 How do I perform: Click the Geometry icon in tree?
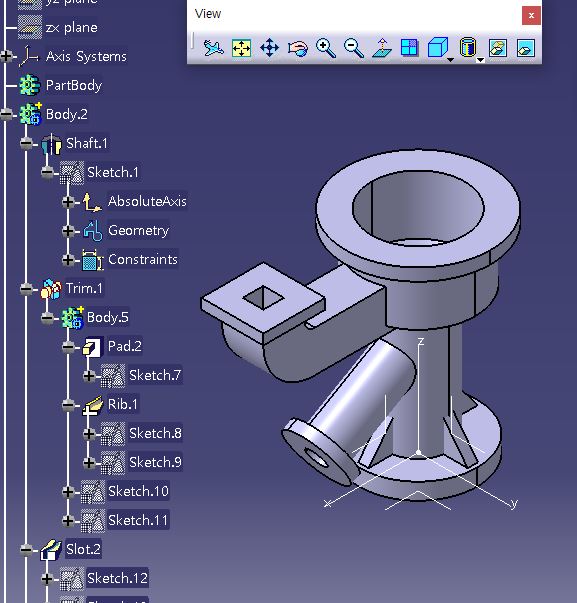92,231
